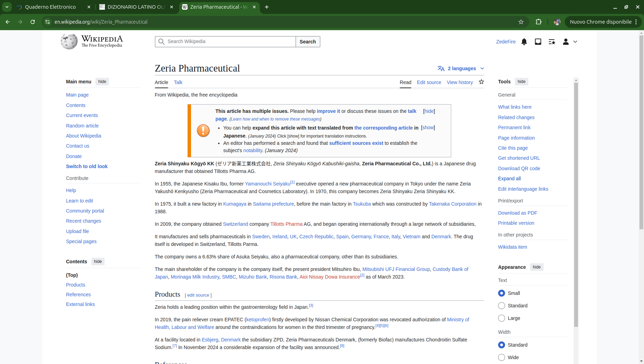Image resolution: width=644 pixels, height=364 pixels.
Task: Switch to the Talk tab
Action: (178, 82)
